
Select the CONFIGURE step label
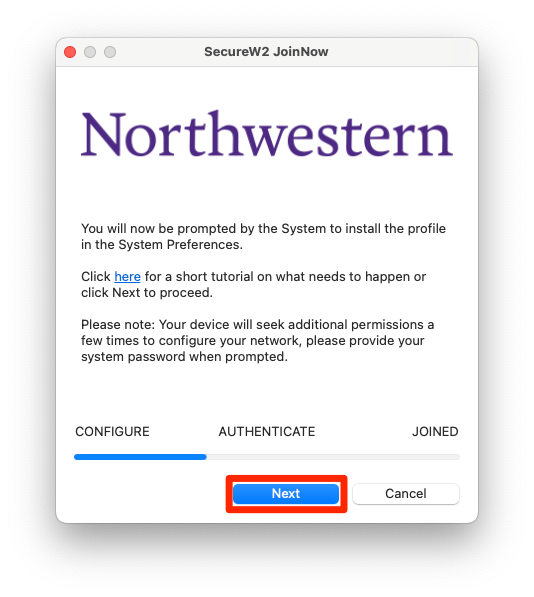tap(112, 431)
